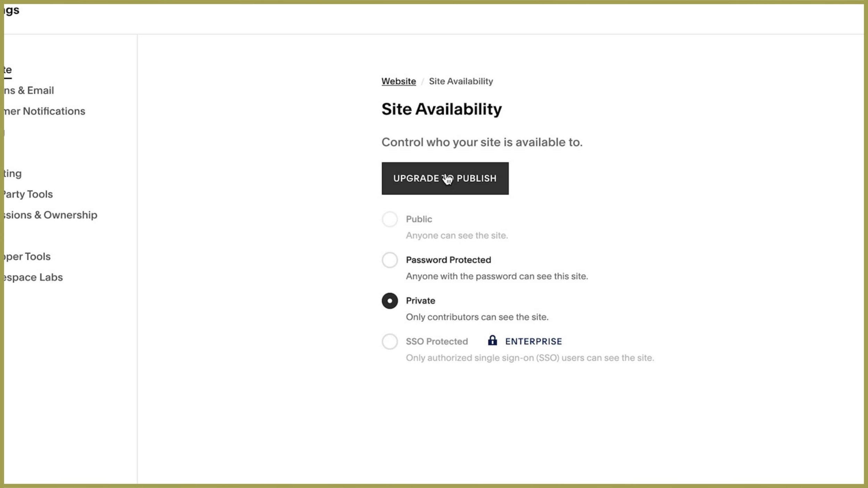The height and width of the screenshot is (488, 868).
Task: Open Squarespace Labs in sidebar
Action: 33,277
